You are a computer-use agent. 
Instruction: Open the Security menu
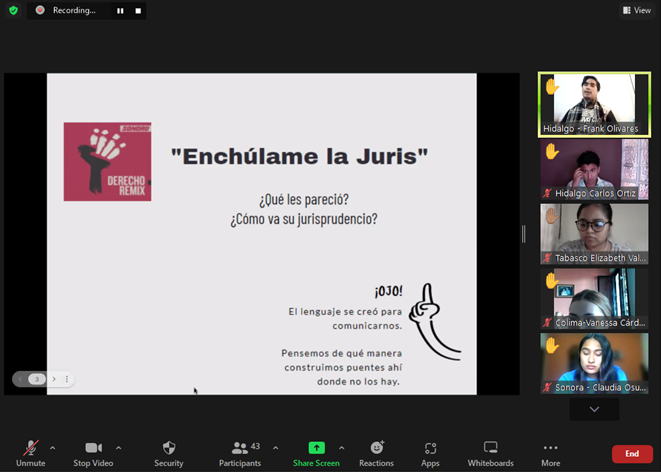pos(169,453)
